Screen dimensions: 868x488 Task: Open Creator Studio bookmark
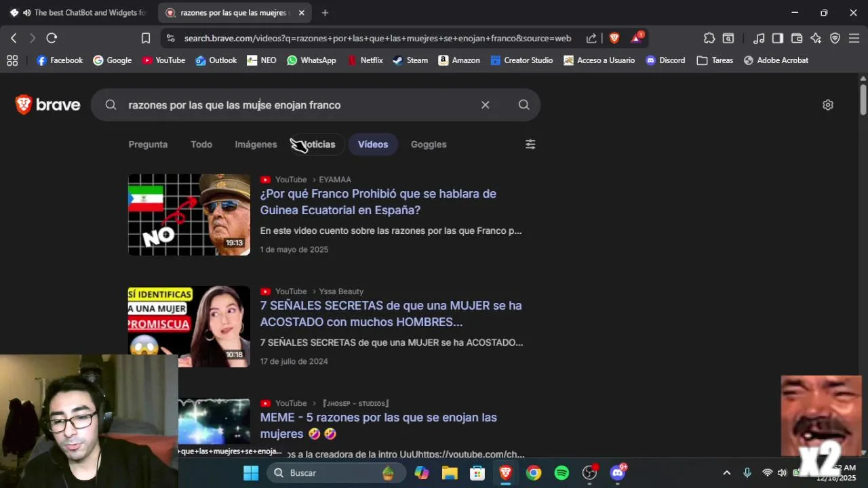click(521, 60)
